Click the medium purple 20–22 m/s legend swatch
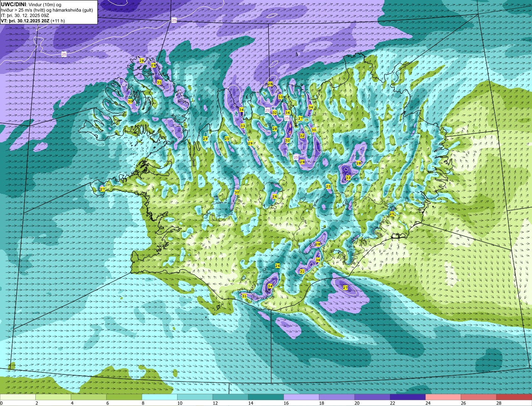 [372, 397]
